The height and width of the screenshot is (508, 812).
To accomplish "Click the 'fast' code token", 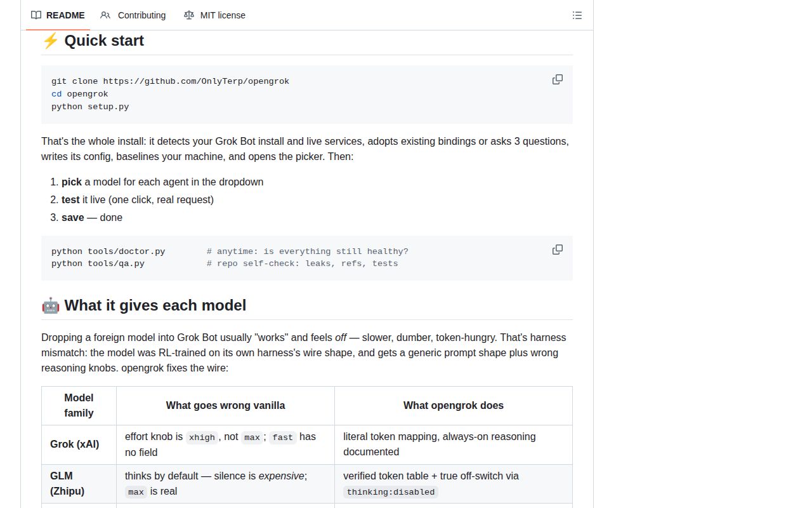I will [283, 437].
